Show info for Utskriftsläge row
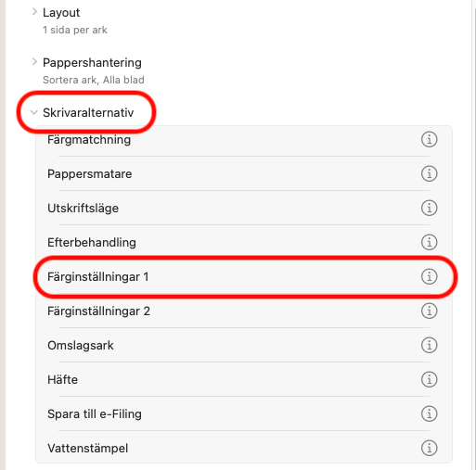 point(429,208)
